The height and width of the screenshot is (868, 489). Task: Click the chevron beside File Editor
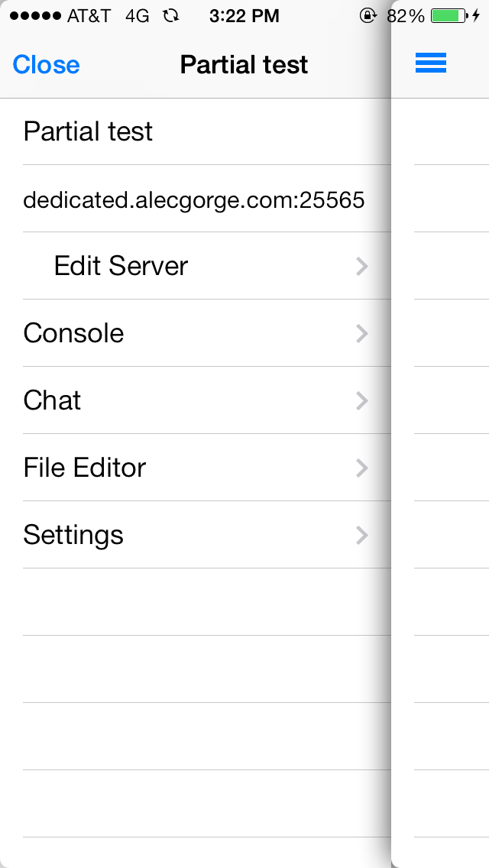click(362, 468)
